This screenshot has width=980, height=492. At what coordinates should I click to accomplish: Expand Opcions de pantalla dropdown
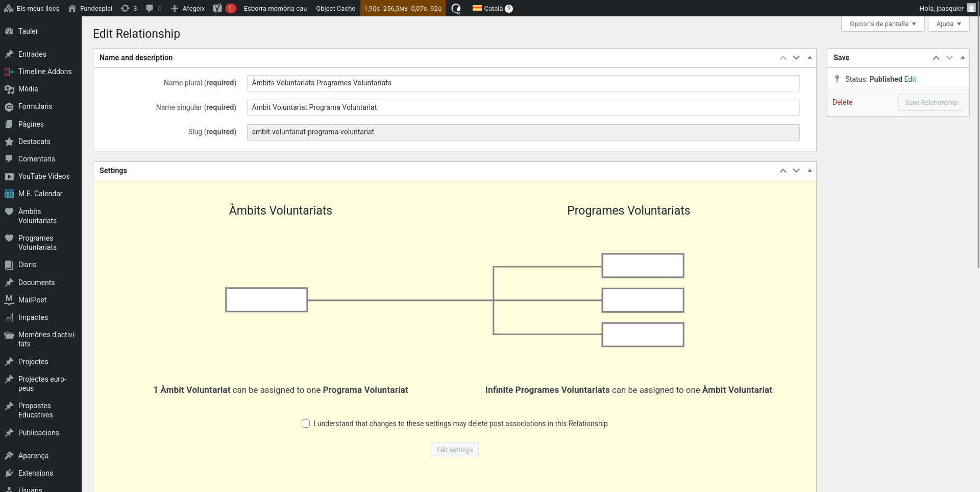click(x=883, y=24)
